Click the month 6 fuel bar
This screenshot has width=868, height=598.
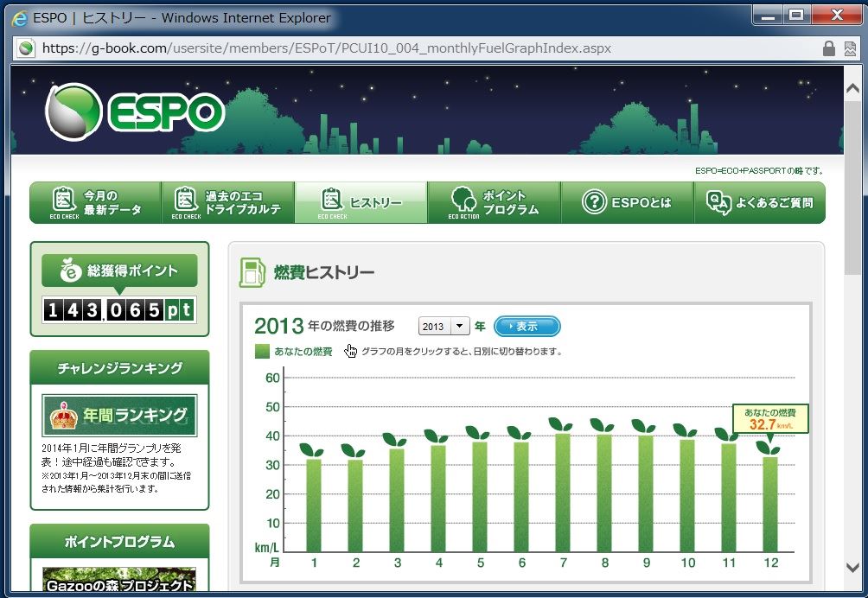pyautogui.click(x=521, y=496)
